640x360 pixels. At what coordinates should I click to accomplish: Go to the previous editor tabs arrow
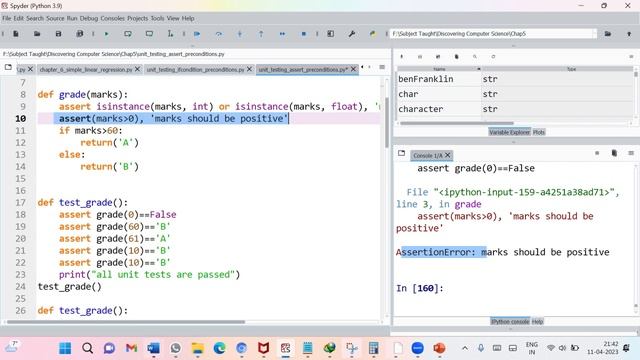[362, 67]
